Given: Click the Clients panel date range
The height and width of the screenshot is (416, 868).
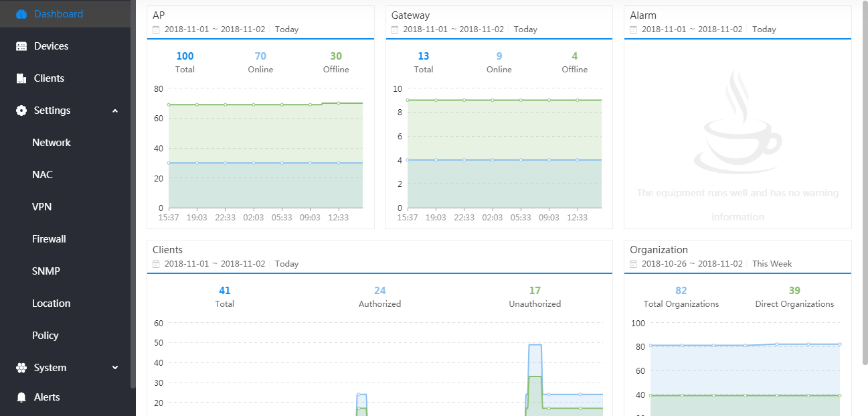Looking at the screenshot, I should pos(215,264).
